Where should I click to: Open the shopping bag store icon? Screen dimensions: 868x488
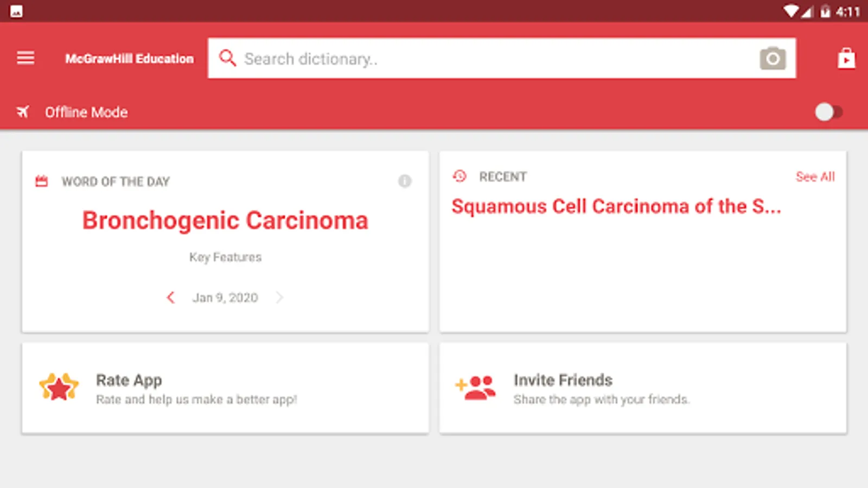click(846, 58)
